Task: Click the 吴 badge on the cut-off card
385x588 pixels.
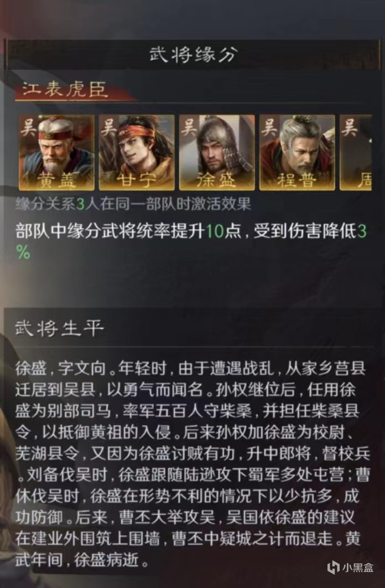Action: [350, 127]
